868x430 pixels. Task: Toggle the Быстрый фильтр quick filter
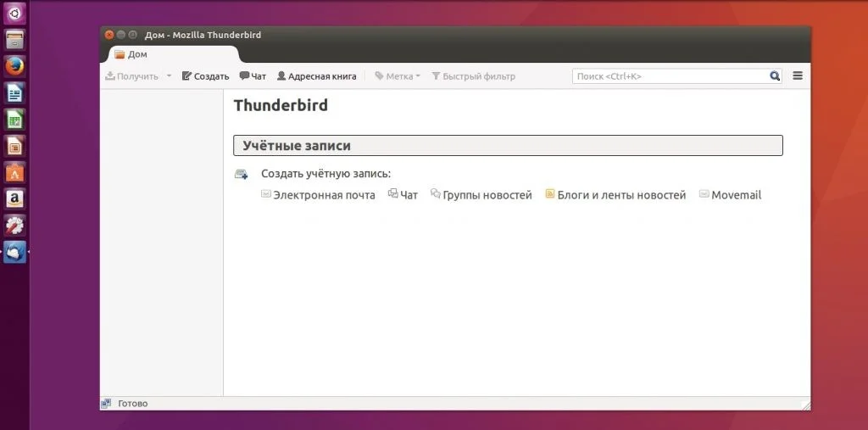[x=473, y=76]
